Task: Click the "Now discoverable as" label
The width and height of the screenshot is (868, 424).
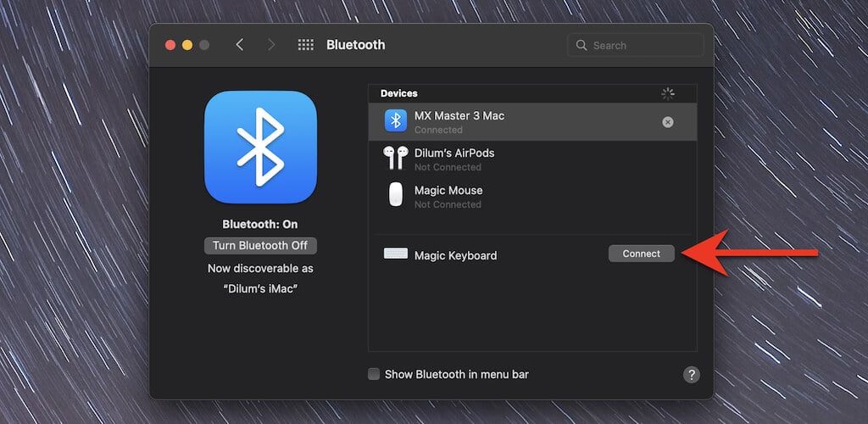Action: [260, 269]
